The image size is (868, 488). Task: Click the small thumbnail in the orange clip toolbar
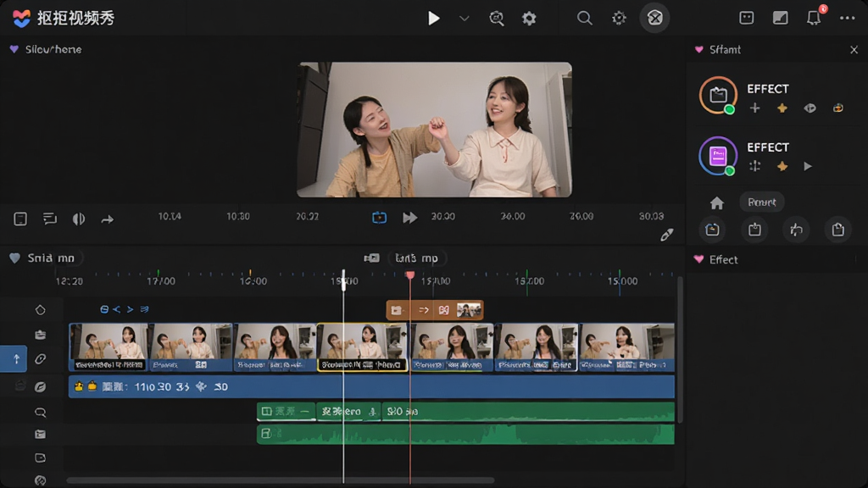(x=469, y=310)
